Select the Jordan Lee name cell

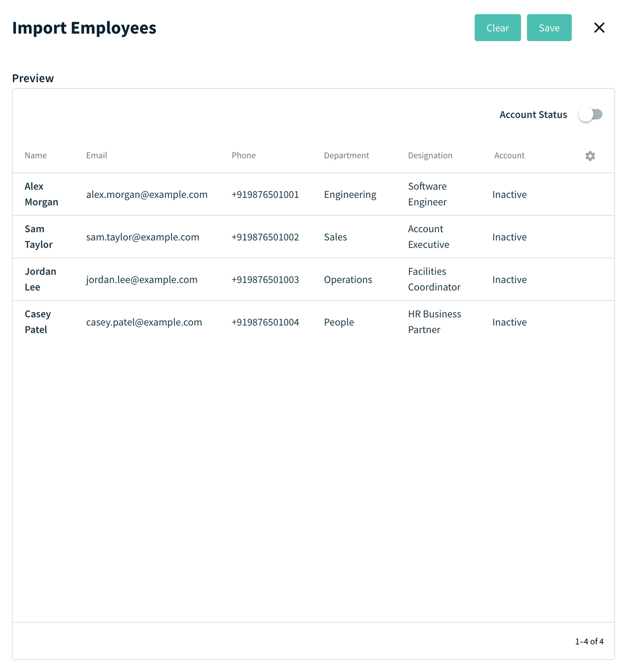40,279
